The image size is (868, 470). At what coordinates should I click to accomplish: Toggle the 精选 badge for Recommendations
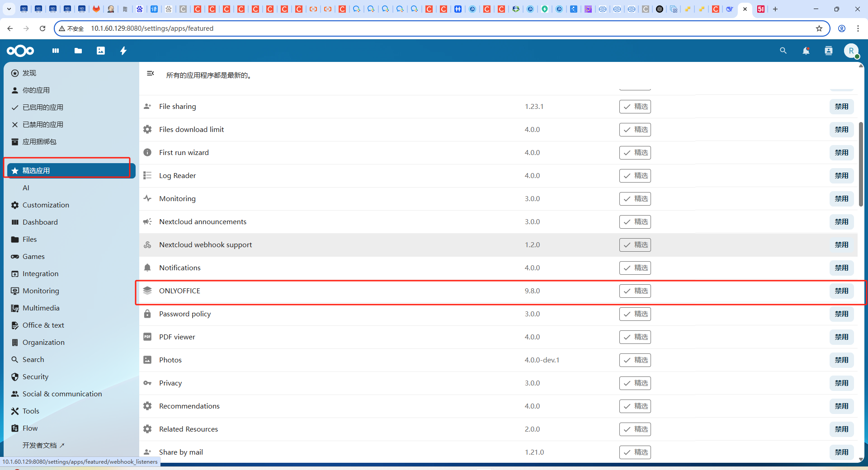point(635,406)
